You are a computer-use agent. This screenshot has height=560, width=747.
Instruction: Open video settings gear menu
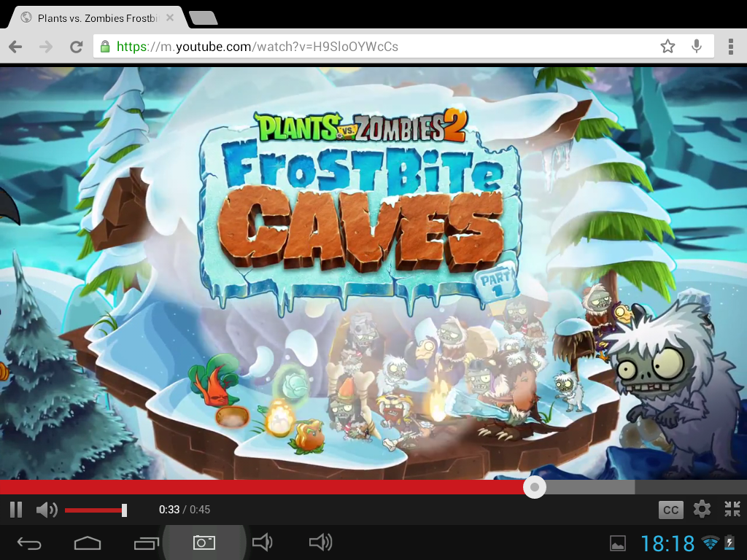coord(702,509)
